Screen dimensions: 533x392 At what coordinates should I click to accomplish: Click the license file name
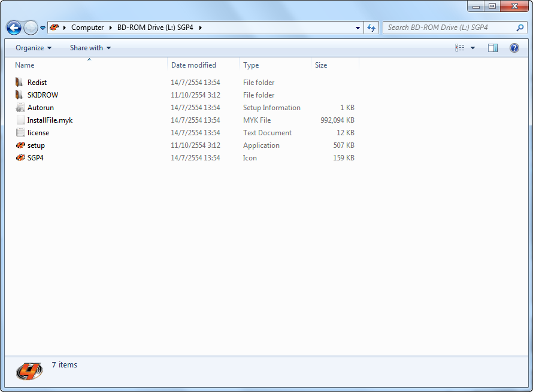(38, 132)
